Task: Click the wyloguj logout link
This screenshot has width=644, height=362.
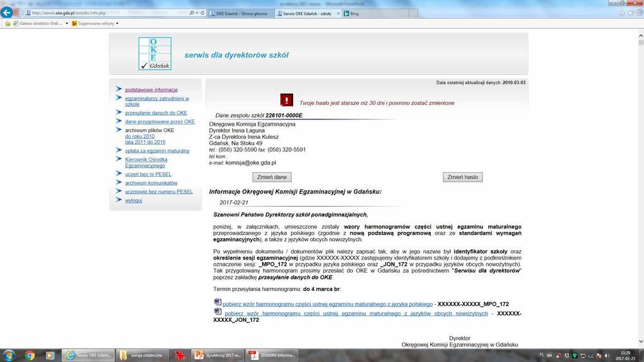Action: click(x=133, y=200)
